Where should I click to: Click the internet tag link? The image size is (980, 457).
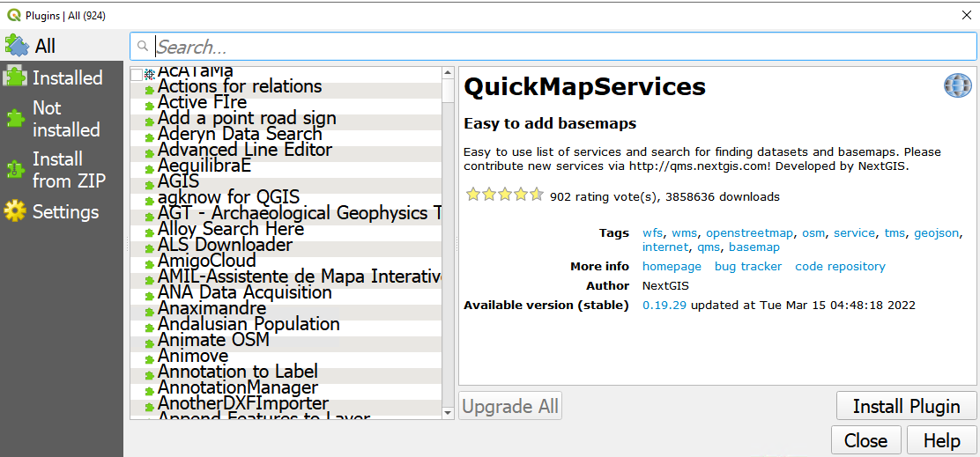click(x=665, y=247)
